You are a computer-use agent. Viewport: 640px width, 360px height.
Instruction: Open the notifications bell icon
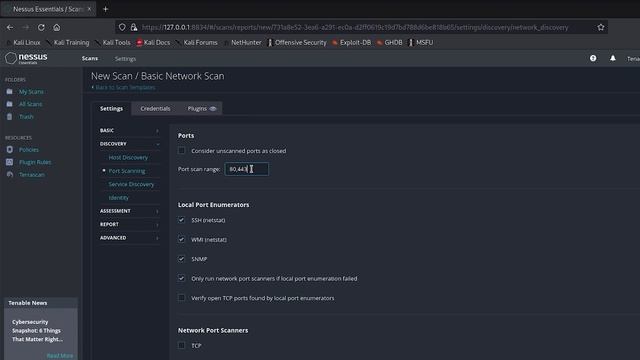tap(613, 58)
